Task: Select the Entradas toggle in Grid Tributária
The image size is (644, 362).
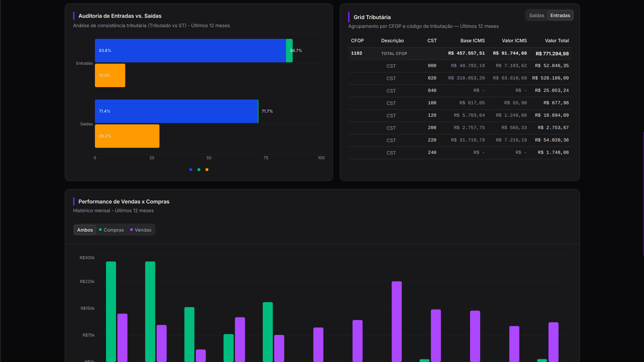Action: point(560,15)
